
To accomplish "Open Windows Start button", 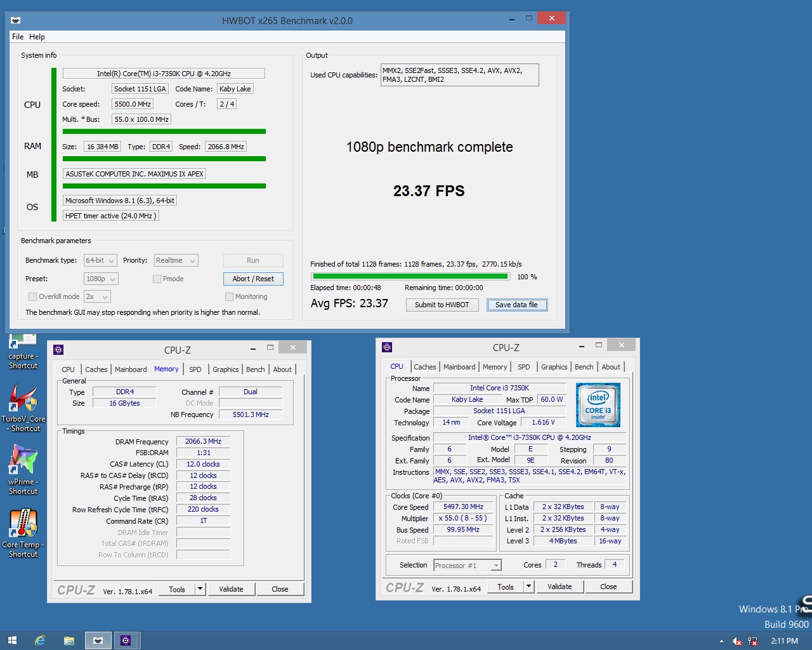I will tap(12, 640).
